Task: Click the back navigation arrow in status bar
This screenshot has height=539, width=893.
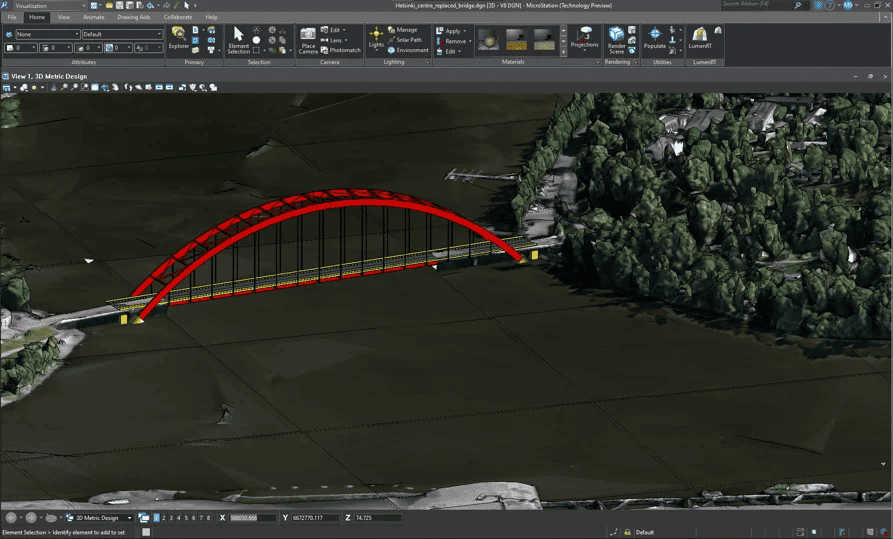Action: pos(11,518)
